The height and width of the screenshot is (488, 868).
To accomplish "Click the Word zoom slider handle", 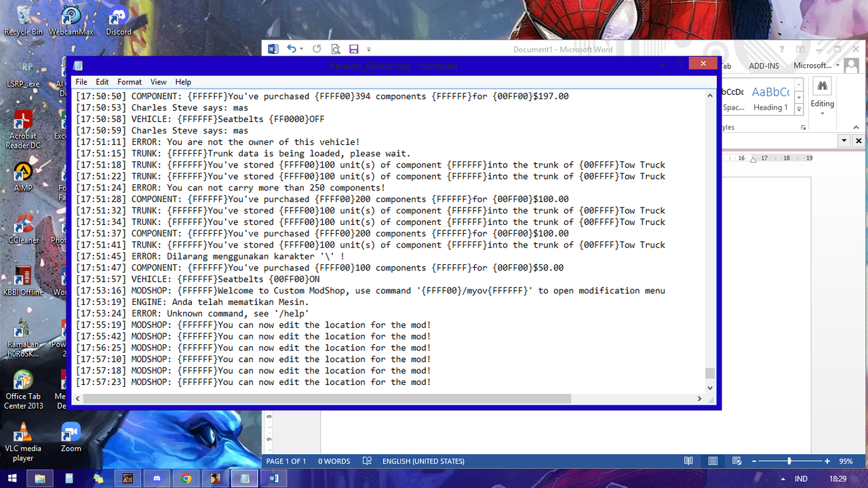I will (789, 461).
